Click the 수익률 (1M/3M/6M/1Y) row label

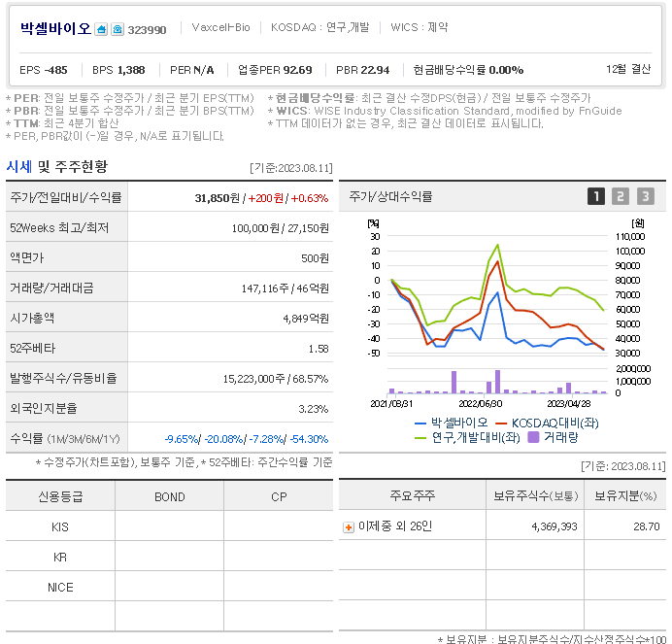pos(65,439)
